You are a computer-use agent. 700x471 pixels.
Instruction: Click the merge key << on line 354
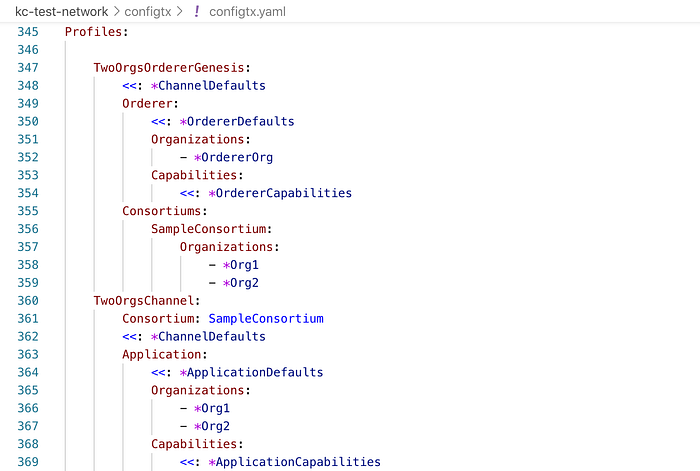[x=187, y=193]
